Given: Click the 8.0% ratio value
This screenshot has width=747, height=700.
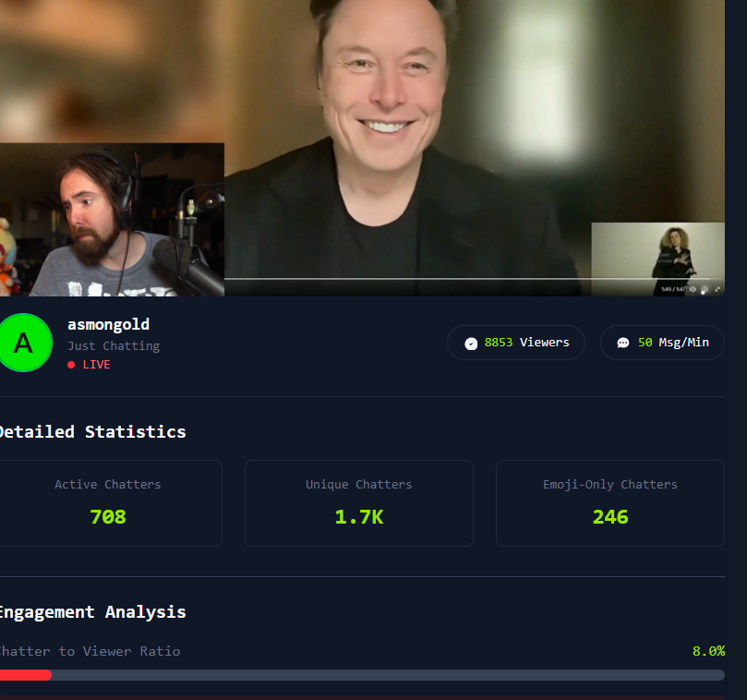Looking at the screenshot, I should [708, 651].
